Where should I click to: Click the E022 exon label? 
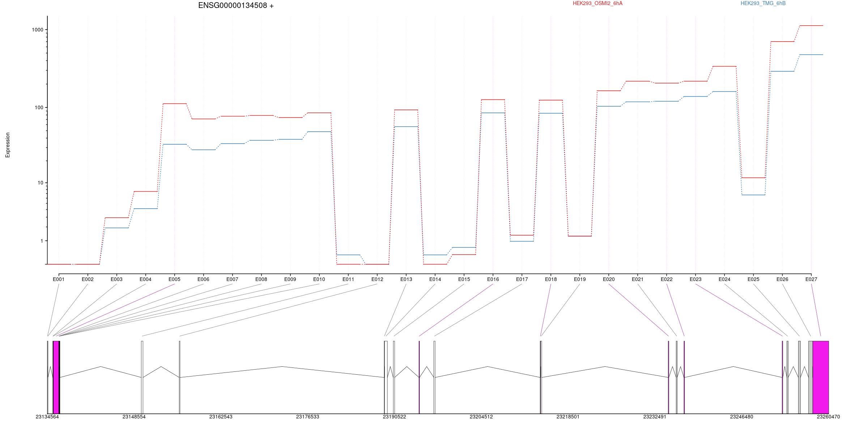coord(667,279)
